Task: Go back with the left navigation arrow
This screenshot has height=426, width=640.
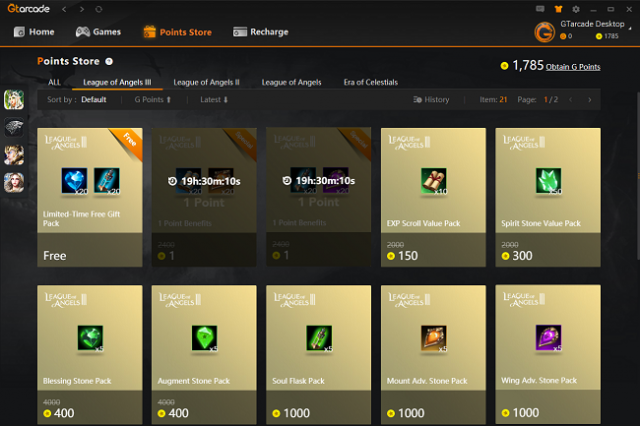Action: click(64, 9)
